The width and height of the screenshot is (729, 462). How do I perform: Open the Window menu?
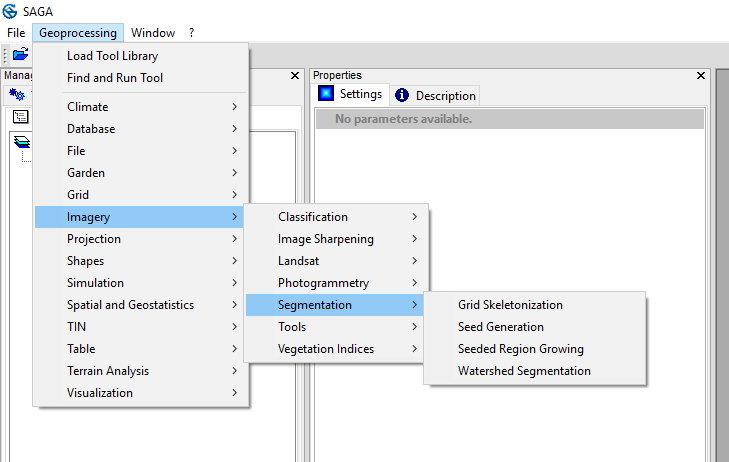(152, 33)
